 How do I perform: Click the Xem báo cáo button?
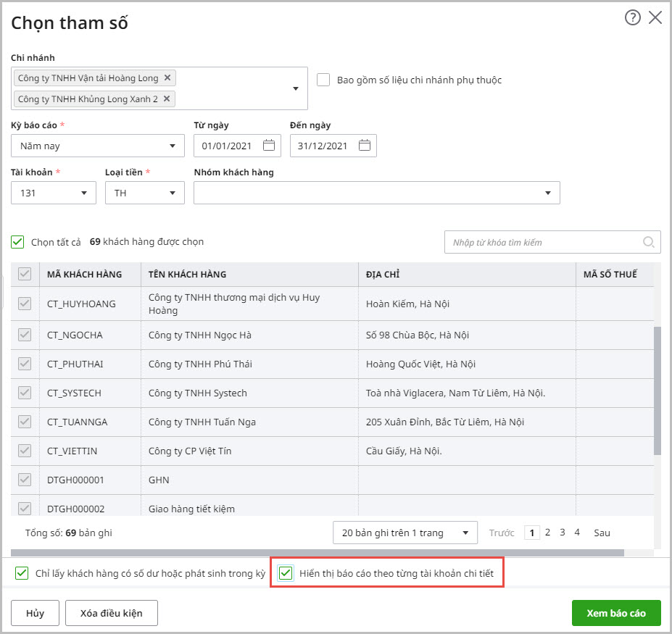click(x=615, y=613)
